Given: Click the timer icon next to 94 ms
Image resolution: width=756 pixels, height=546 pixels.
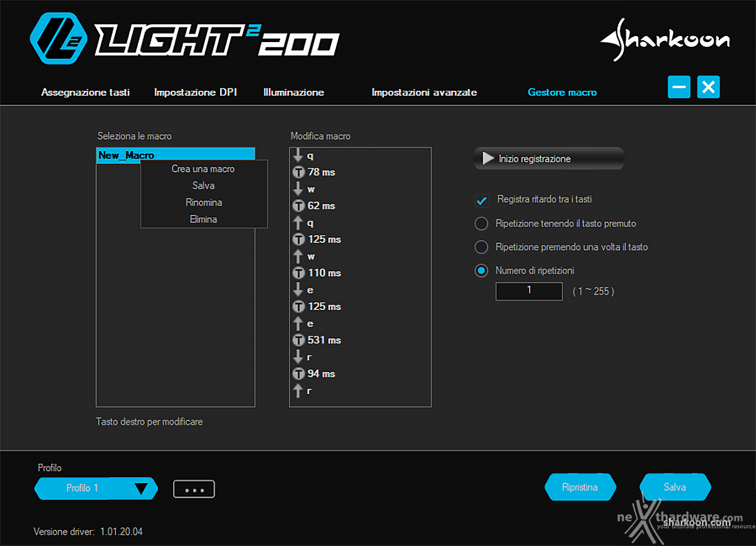Looking at the screenshot, I should pyautogui.click(x=298, y=374).
